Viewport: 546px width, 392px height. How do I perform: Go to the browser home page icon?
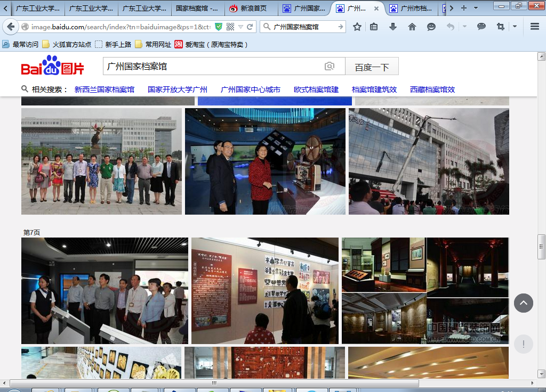pyautogui.click(x=412, y=27)
